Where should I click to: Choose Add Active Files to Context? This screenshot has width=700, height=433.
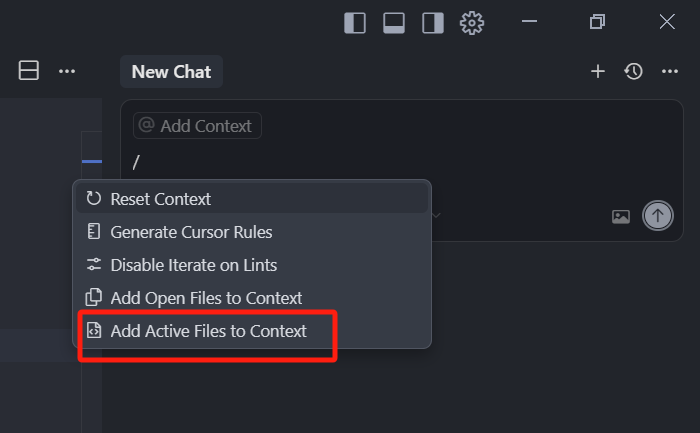pos(252,331)
